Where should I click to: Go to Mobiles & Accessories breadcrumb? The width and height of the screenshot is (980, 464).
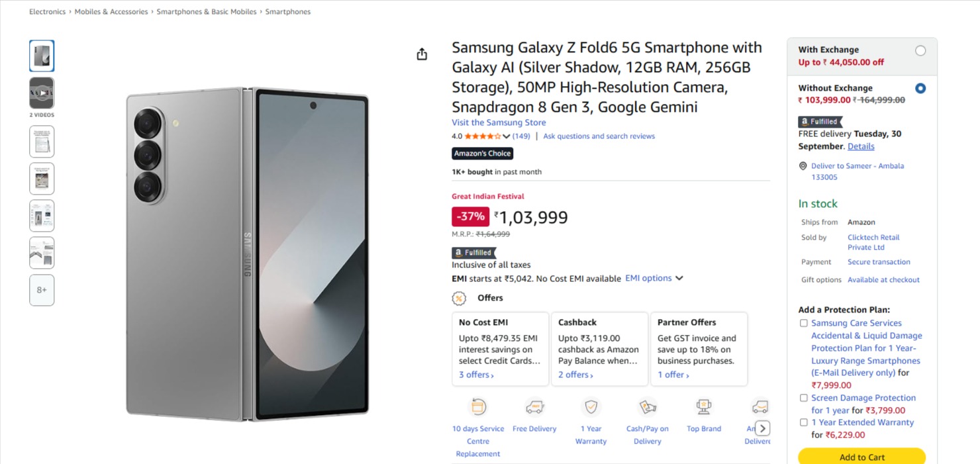(111, 12)
